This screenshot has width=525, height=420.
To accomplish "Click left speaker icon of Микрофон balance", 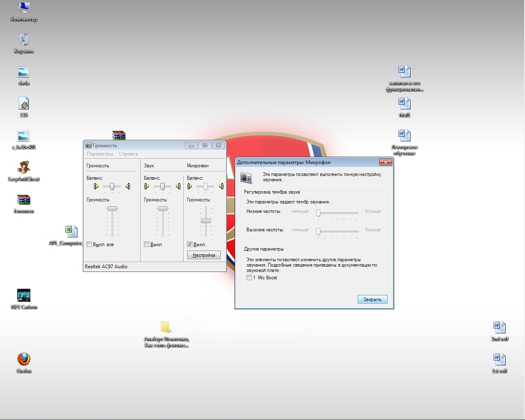I will click(x=189, y=186).
